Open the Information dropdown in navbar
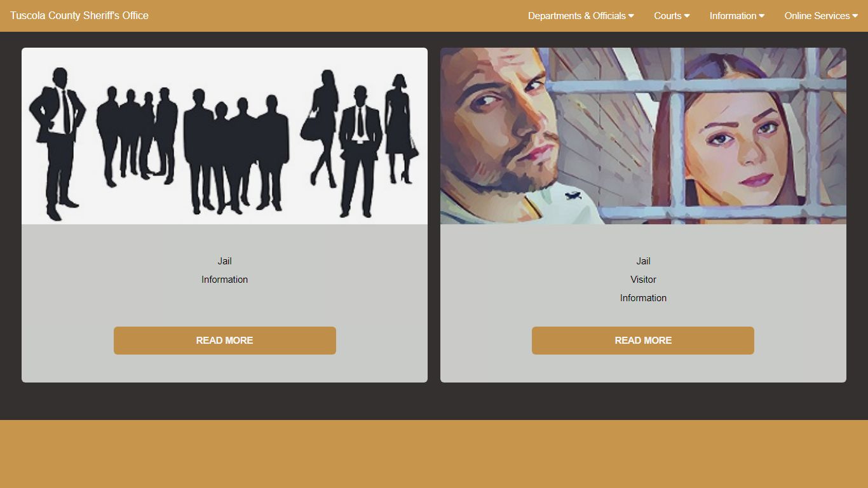The image size is (868, 488). tap(737, 16)
